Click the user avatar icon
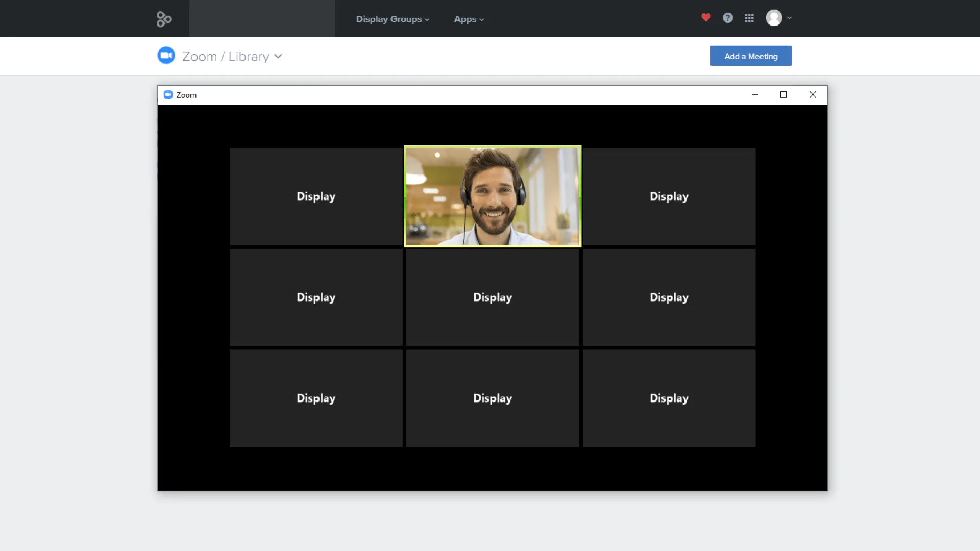Image resolution: width=980 pixels, height=551 pixels. click(x=774, y=18)
